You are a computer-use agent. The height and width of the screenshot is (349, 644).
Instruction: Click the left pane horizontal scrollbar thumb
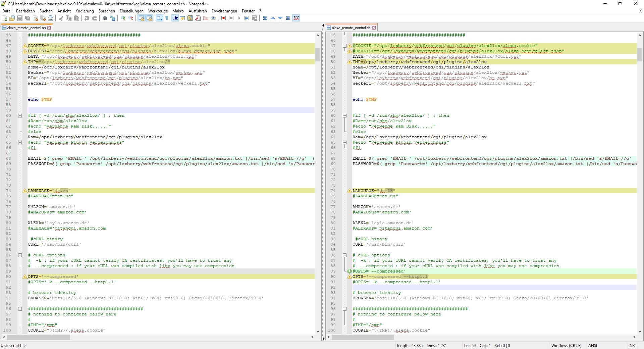click(x=39, y=337)
